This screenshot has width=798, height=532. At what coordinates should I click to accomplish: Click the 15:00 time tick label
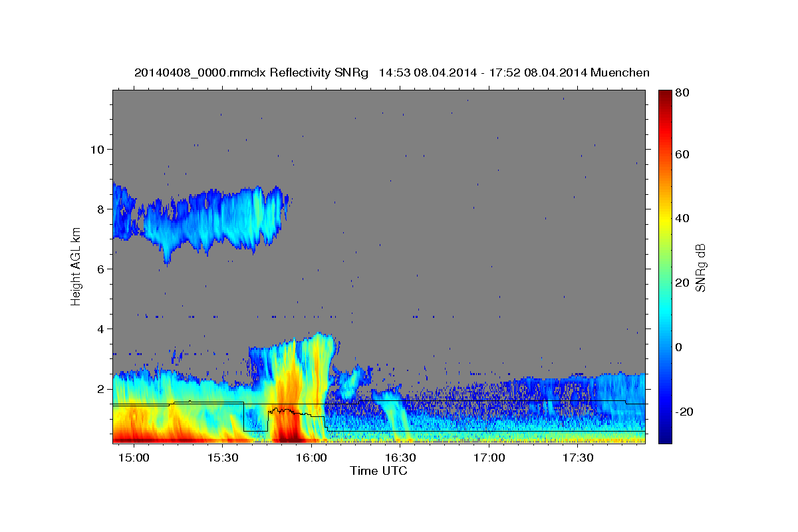point(134,458)
